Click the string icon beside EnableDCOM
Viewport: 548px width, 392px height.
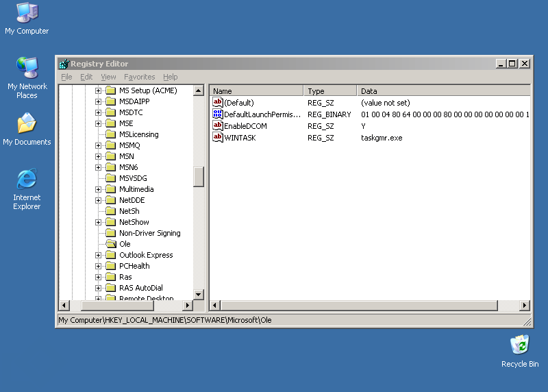217,125
